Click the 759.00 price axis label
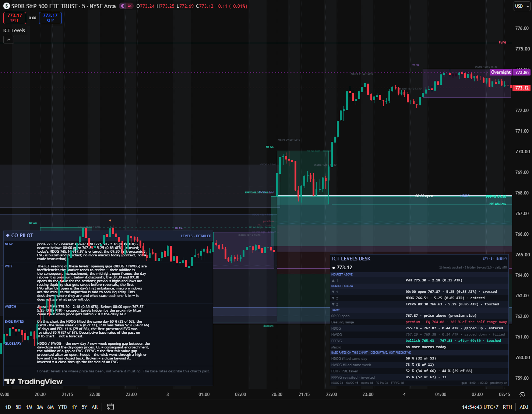Viewport: 532px width, 414px height. click(x=522, y=378)
